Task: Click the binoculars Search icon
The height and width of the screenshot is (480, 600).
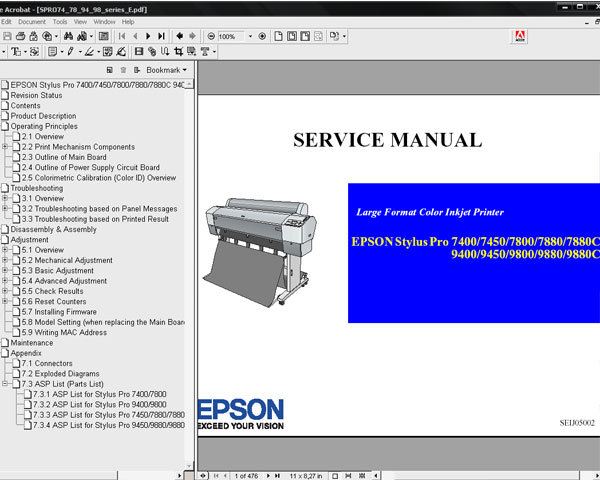Action: tap(65, 36)
